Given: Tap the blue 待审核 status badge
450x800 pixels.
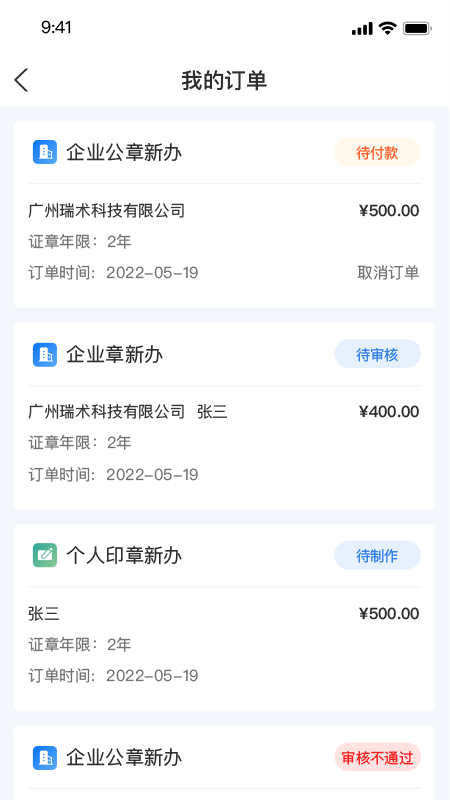Looking at the screenshot, I should [377, 354].
